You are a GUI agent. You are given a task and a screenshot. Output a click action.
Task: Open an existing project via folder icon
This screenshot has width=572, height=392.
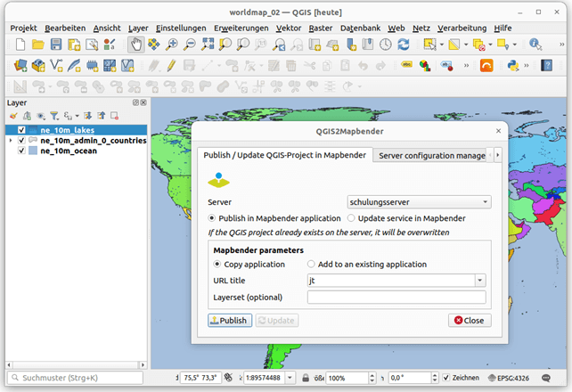(37, 44)
